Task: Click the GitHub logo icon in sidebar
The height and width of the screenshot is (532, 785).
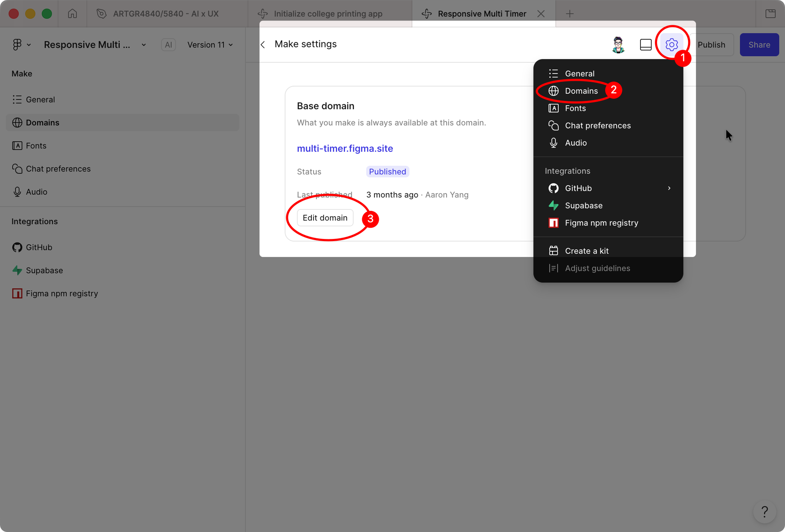Action: 17,247
